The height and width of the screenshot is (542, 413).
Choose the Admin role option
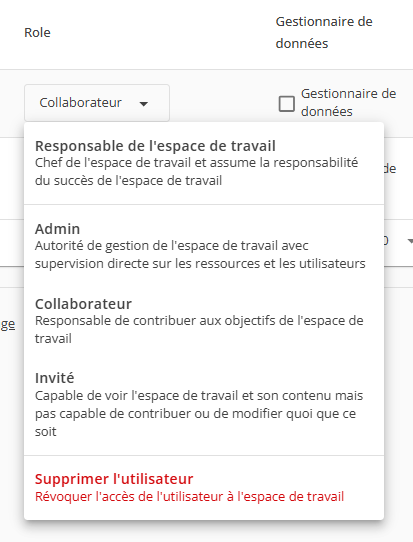[204, 246]
